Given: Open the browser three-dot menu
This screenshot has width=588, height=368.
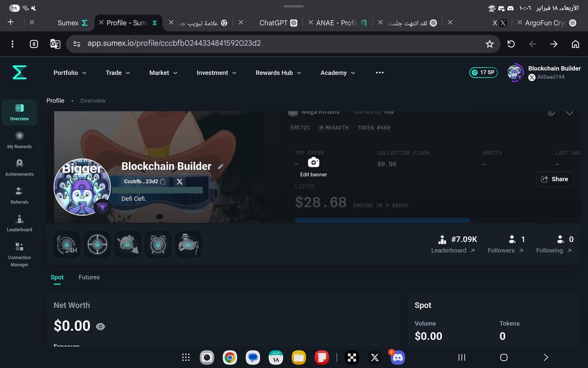Looking at the screenshot, I should pyautogui.click(x=12, y=44).
